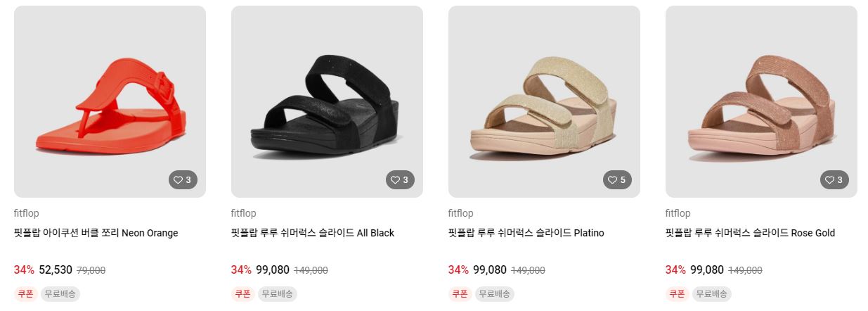Like the Neon Orange sandal via heart icon
868x311 pixels.
point(183,180)
